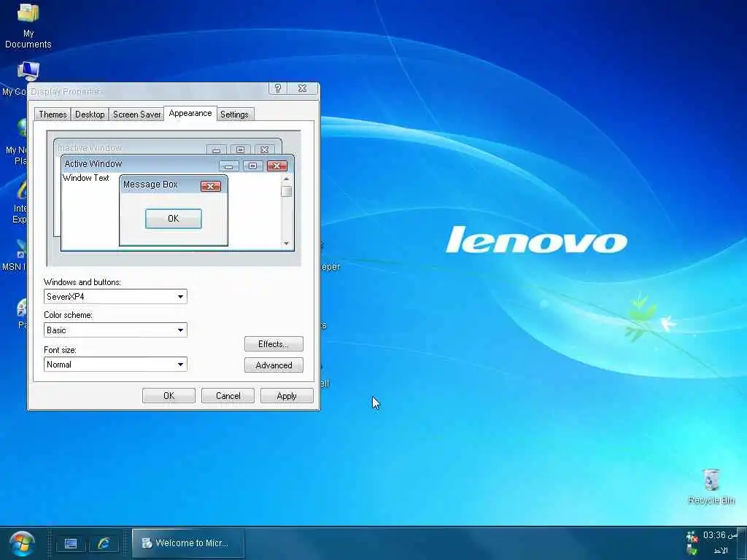The width and height of the screenshot is (747, 560).
Task: Click the Advanced button
Action: pyautogui.click(x=274, y=365)
